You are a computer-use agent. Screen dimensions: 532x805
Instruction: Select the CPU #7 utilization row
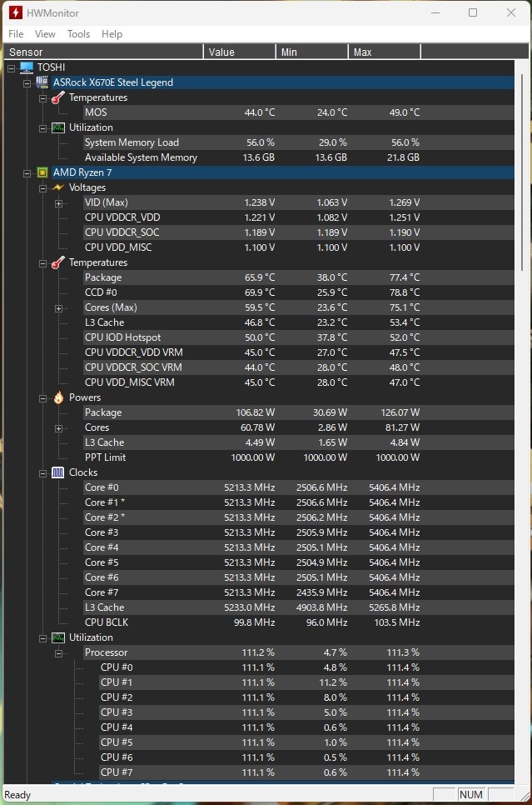tap(306, 772)
